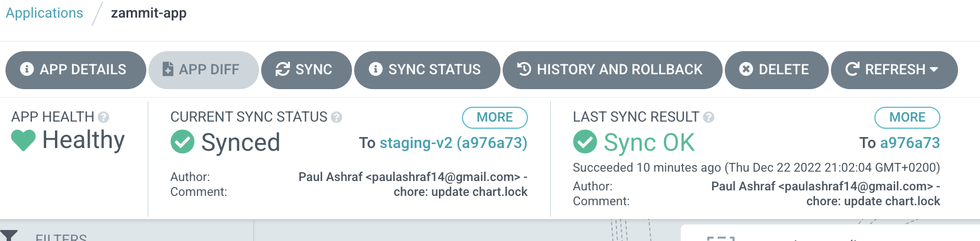Image resolution: width=980 pixels, height=241 pixels.
Task: Click the green Healthy heart icon
Action: point(23,140)
